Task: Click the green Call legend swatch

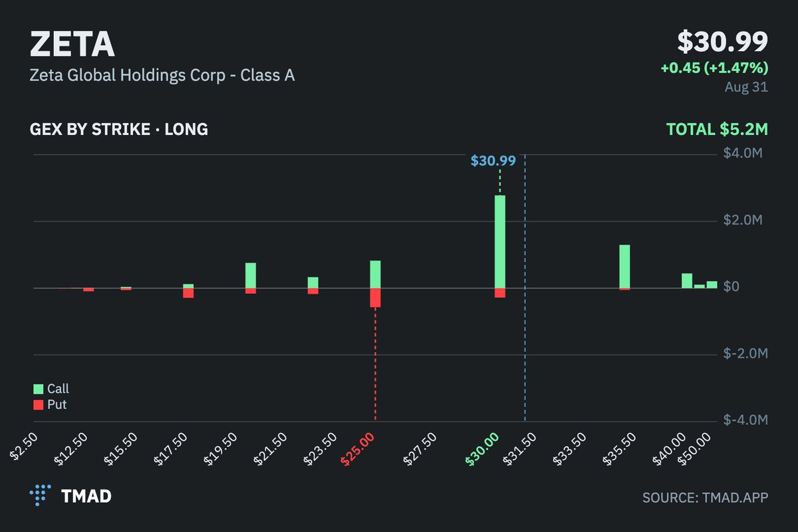Action: pyautogui.click(x=38, y=389)
